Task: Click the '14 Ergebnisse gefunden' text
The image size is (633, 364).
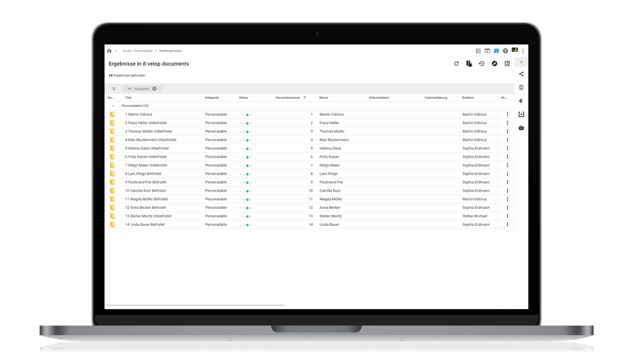Action: click(x=127, y=75)
